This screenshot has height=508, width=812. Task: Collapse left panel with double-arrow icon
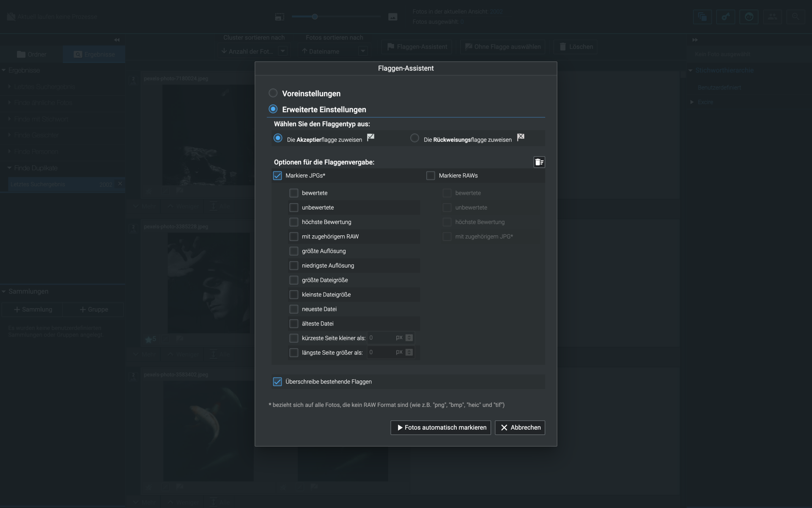click(x=117, y=40)
